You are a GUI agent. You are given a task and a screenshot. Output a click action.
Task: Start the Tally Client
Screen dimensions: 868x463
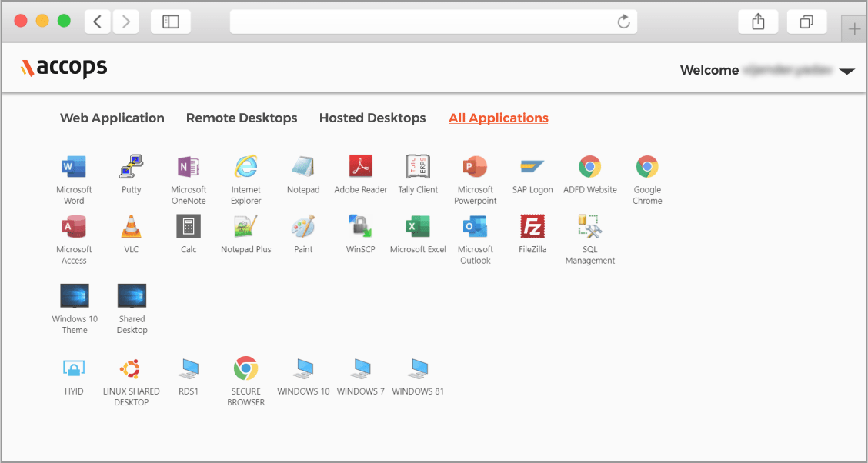(x=418, y=168)
